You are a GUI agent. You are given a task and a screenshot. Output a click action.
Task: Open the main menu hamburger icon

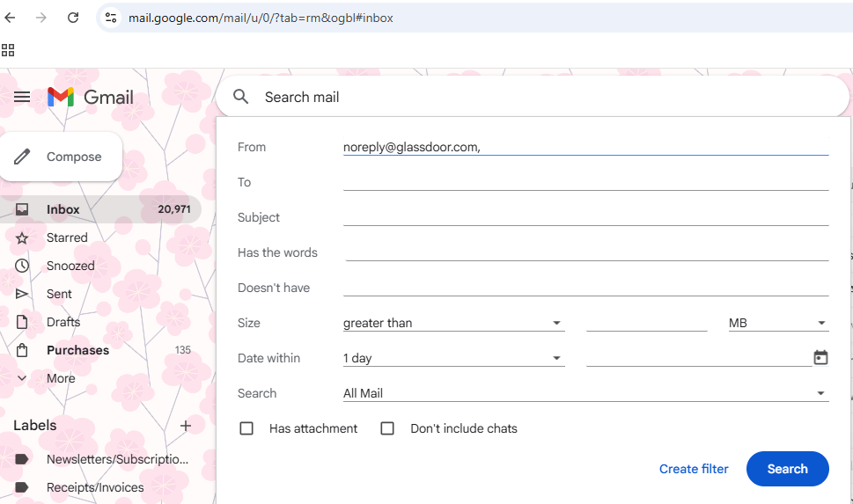(x=22, y=98)
